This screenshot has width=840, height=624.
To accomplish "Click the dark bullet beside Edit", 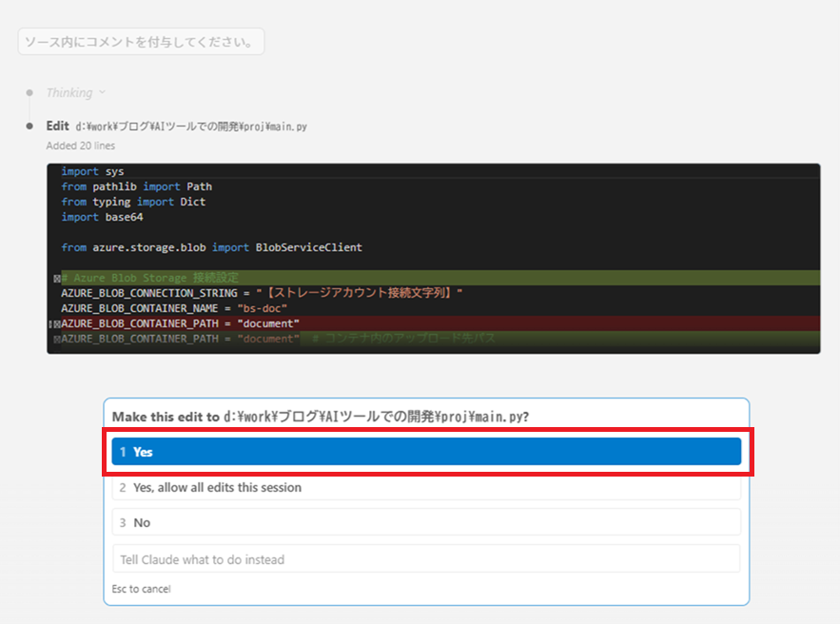I will [29, 126].
